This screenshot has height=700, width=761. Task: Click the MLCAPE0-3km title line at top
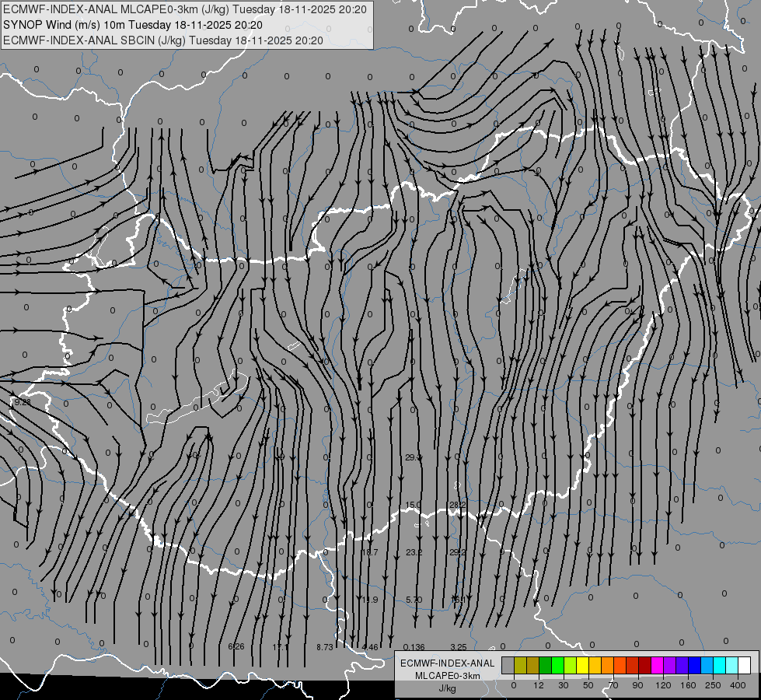click(184, 9)
